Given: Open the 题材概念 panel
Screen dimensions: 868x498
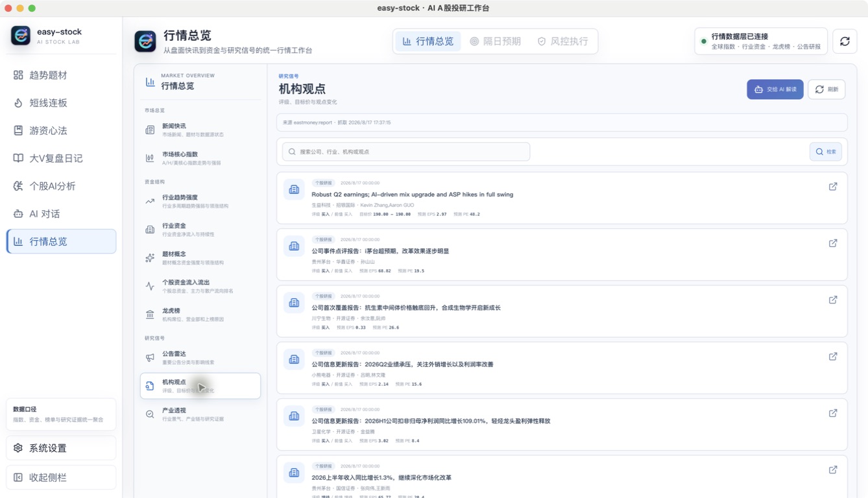Looking at the screenshot, I should (x=200, y=258).
